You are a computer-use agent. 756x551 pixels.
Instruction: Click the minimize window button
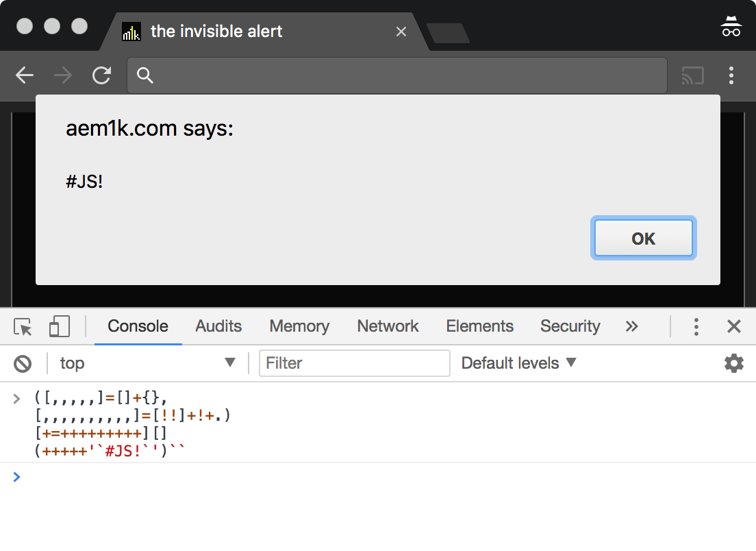pyautogui.click(x=52, y=26)
